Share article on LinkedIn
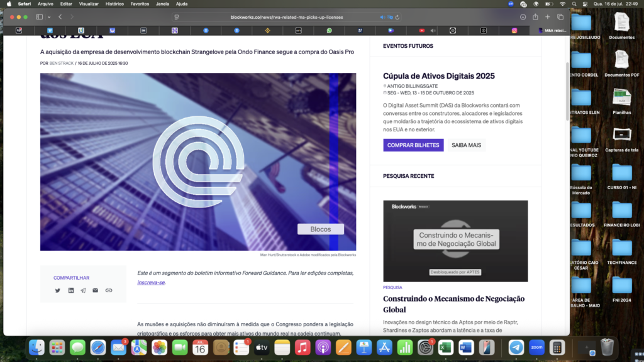The image size is (644, 362). pyautogui.click(x=71, y=290)
